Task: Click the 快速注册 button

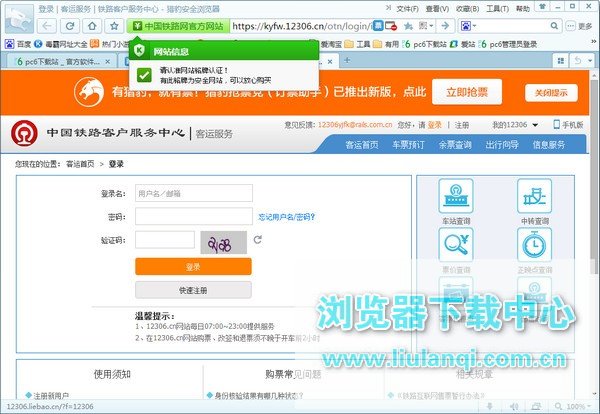Action: click(x=193, y=290)
